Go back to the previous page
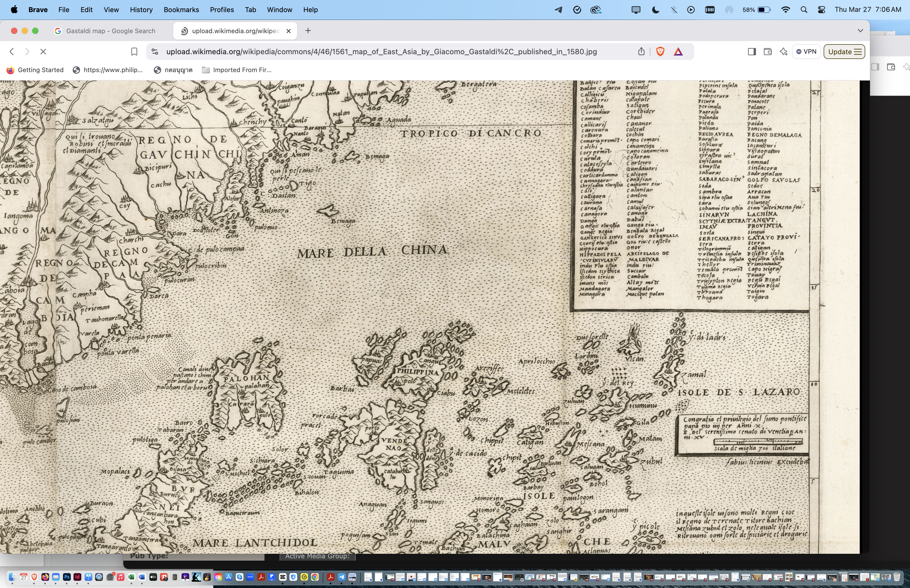Screen dimensions: 910x588 coord(12,52)
